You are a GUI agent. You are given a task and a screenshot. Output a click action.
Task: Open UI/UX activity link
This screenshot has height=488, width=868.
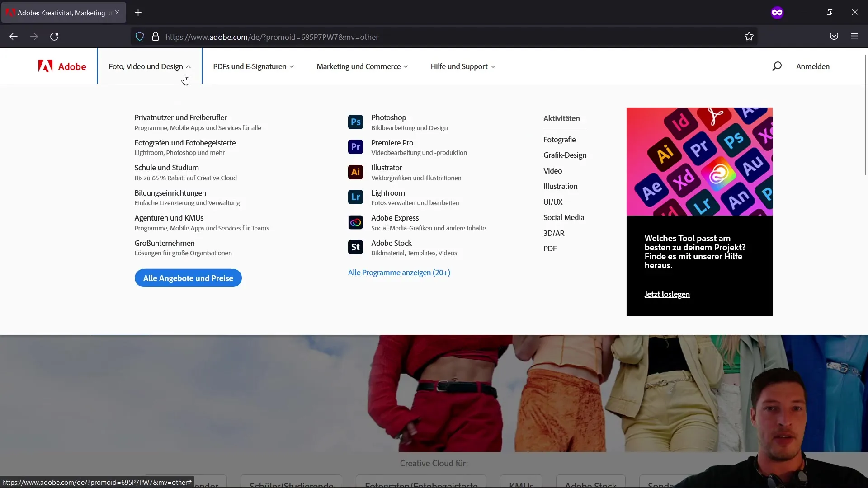click(x=553, y=202)
